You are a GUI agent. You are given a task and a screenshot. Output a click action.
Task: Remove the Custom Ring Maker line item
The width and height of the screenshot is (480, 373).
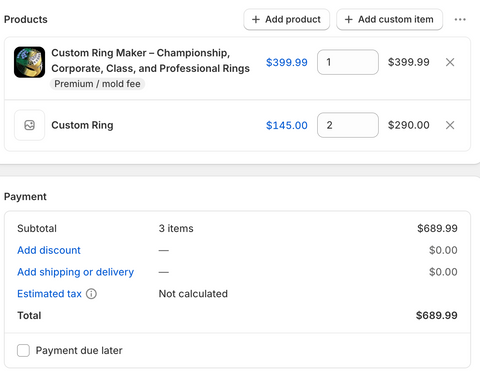pos(450,62)
